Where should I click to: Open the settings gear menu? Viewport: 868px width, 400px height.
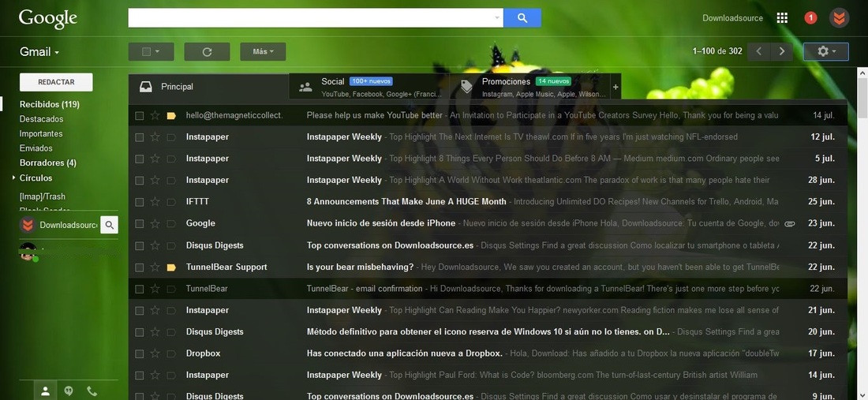click(x=826, y=51)
